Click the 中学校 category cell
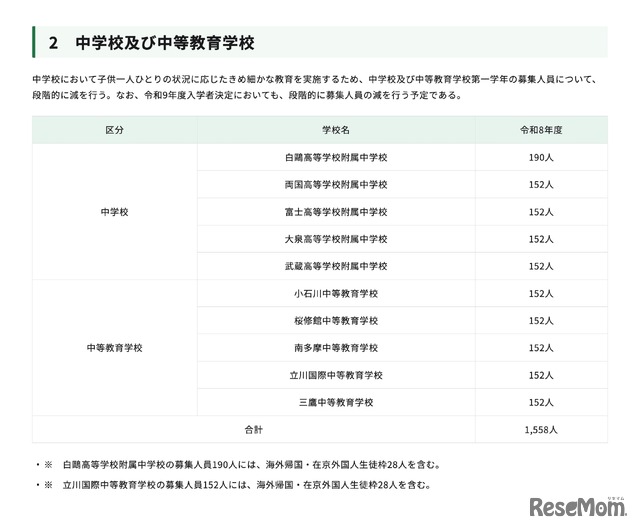This screenshot has width=640, height=530. [x=114, y=212]
